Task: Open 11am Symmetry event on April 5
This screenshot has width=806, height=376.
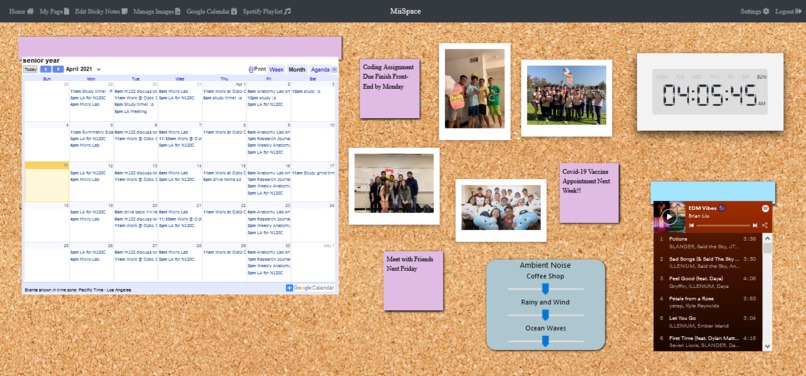Action: pos(91,132)
